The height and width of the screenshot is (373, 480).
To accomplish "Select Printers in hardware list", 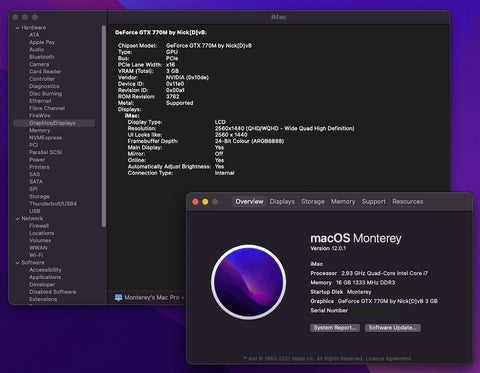I will 39,167.
